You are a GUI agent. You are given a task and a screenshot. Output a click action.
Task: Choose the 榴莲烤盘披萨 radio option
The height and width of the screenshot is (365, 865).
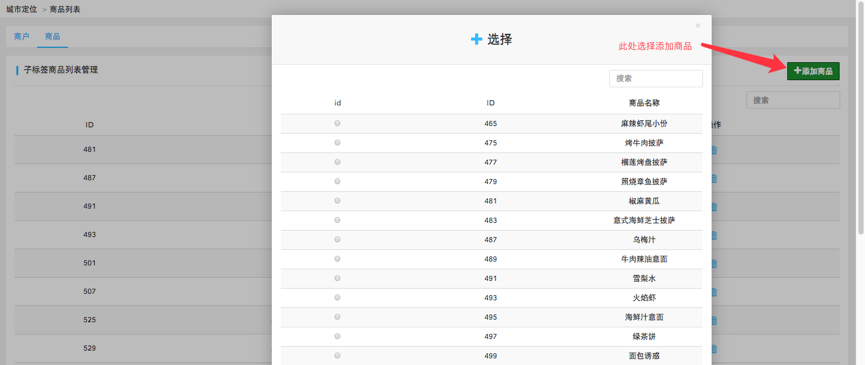[337, 162]
